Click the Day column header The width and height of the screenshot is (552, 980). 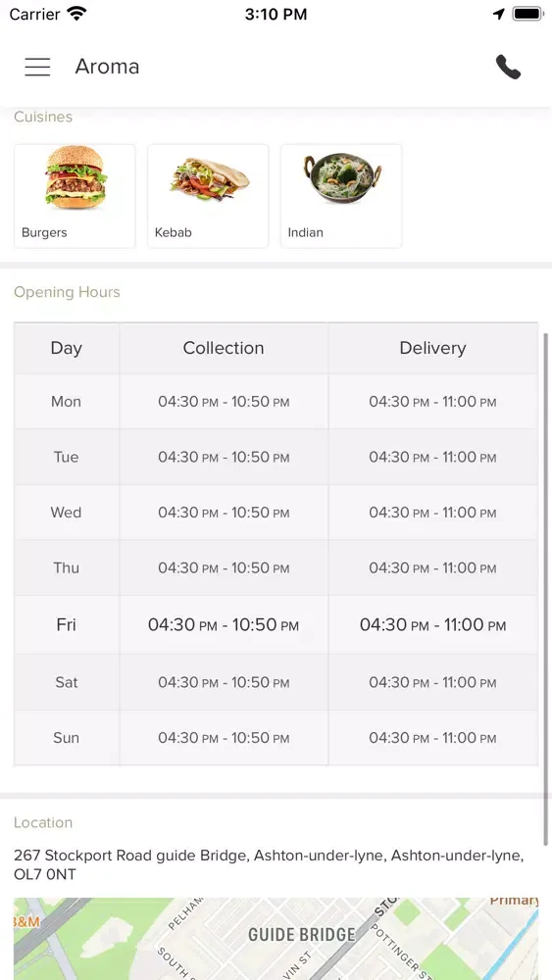tap(67, 348)
